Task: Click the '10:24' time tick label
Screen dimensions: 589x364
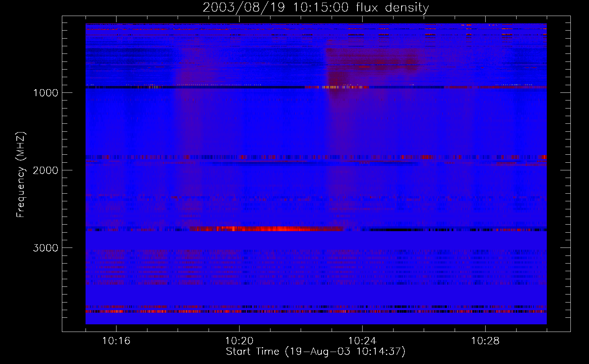Action: 362,341
